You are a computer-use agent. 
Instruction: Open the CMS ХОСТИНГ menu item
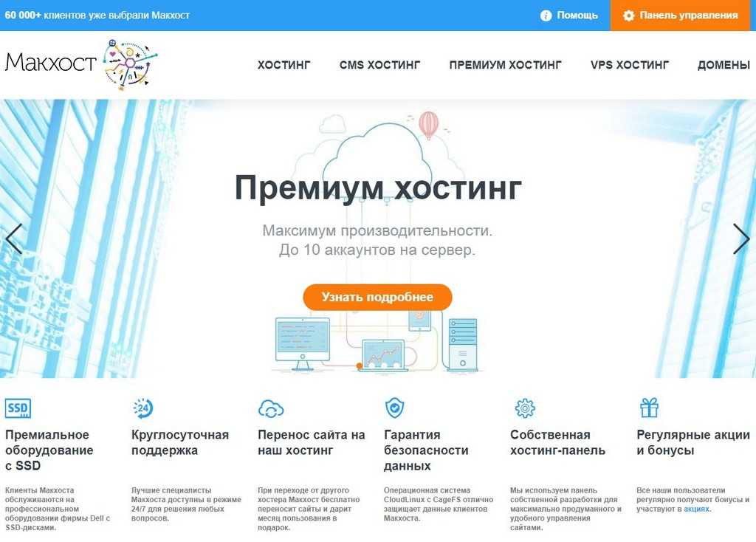[x=380, y=65]
